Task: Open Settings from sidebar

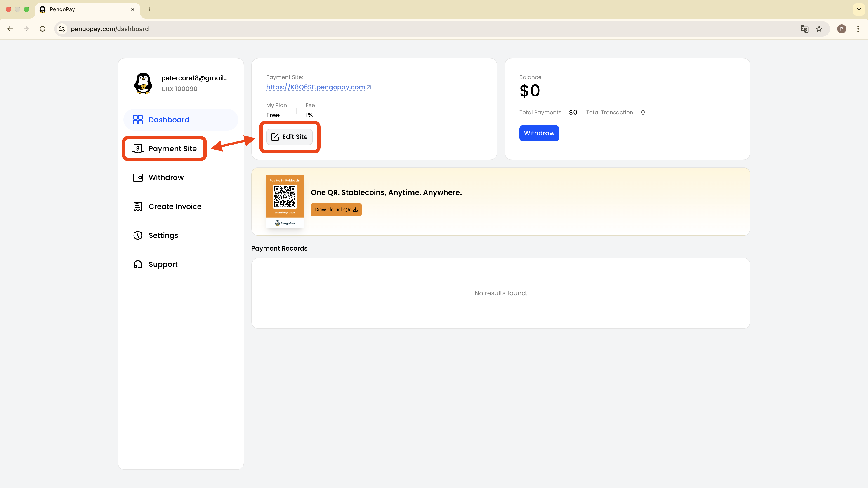Action: pyautogui.click(x=163, y=235)
